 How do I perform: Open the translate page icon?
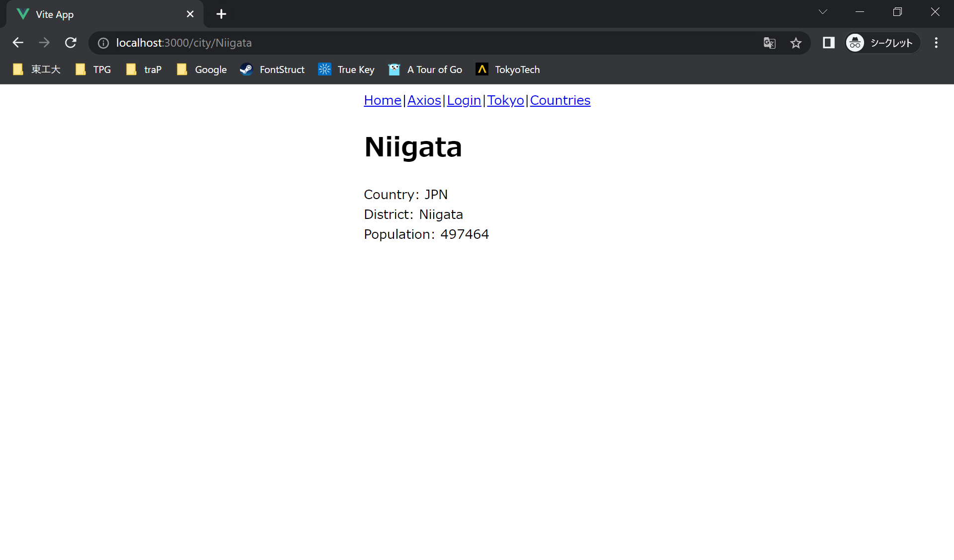tap(769, 43)
